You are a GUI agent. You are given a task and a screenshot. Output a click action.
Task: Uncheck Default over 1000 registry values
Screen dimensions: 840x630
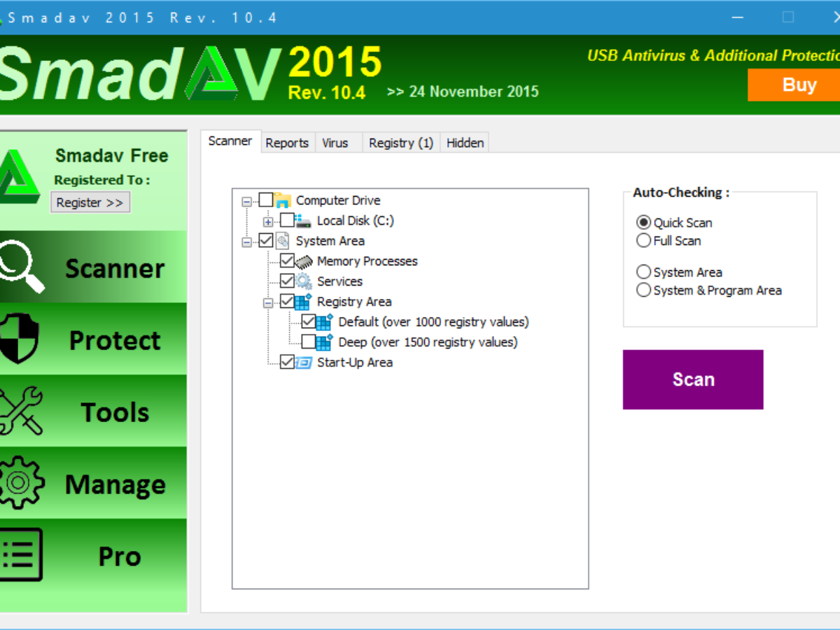tap(308, 322)
